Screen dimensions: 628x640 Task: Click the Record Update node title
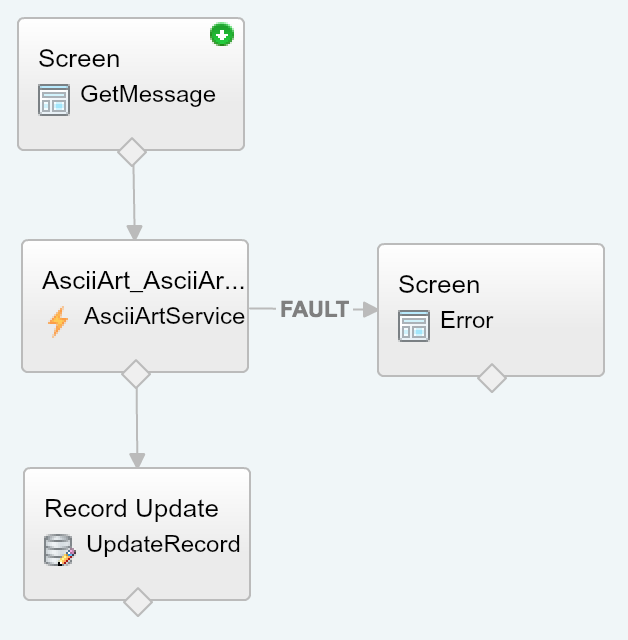tap(131, 509)
